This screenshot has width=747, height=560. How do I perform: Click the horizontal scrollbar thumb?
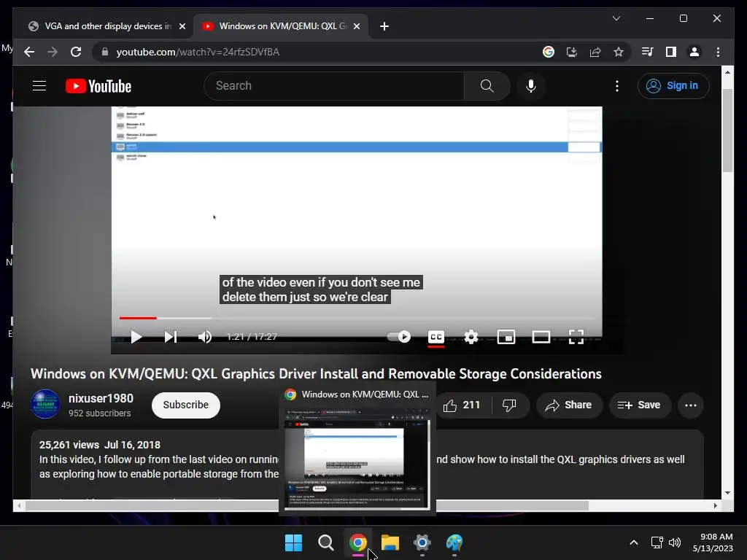(x=307, y=506)
